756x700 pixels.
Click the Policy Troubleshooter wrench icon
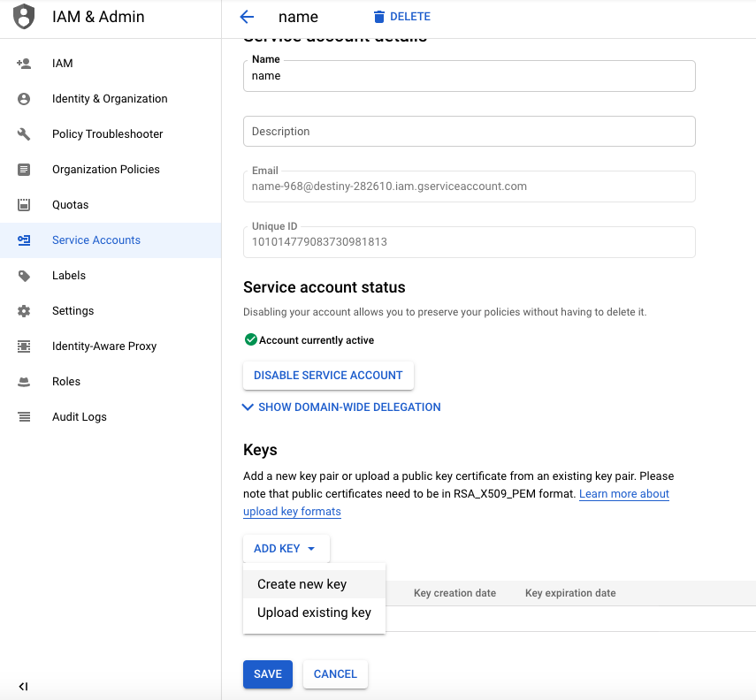point(24,134)
